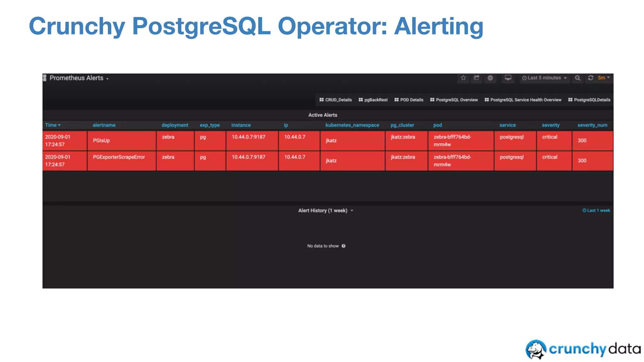Click the zoom out magnifier icon
The image size is (644, 362).
point(578,78)
